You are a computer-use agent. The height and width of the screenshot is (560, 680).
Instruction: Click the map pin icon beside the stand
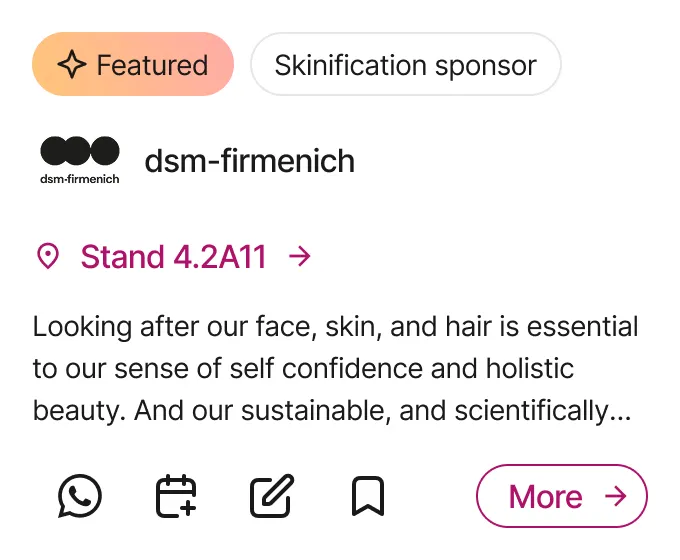[x=47, y=257]
